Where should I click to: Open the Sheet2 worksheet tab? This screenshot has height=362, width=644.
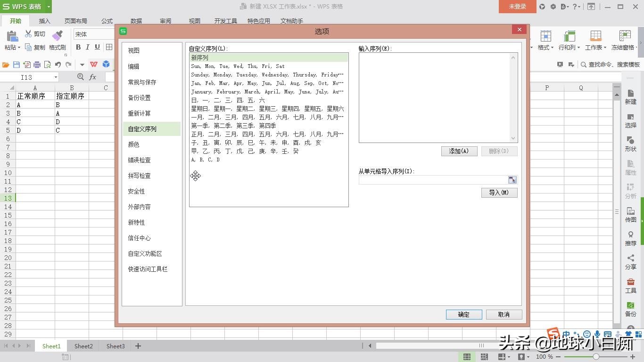pyautogui.click(x=83, y=346)
